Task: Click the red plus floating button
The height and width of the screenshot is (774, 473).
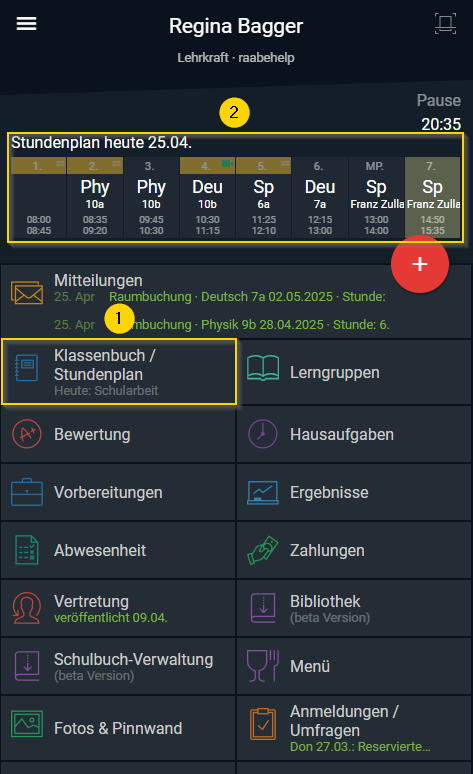Action: [x=420, y=264]
